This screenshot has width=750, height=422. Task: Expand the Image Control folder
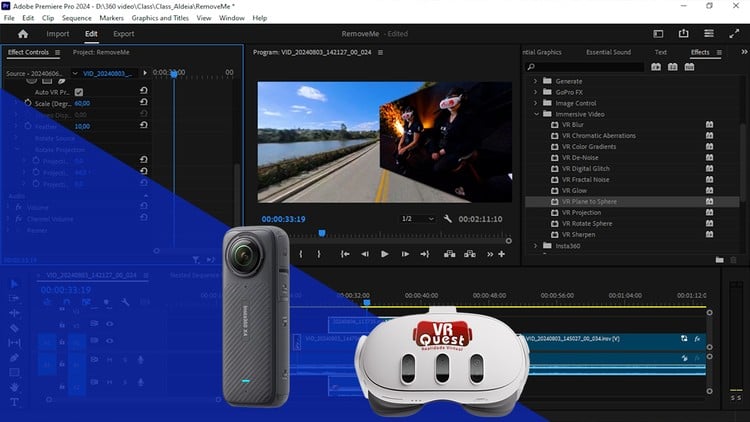pyautogui.click(x=536, y=103)
